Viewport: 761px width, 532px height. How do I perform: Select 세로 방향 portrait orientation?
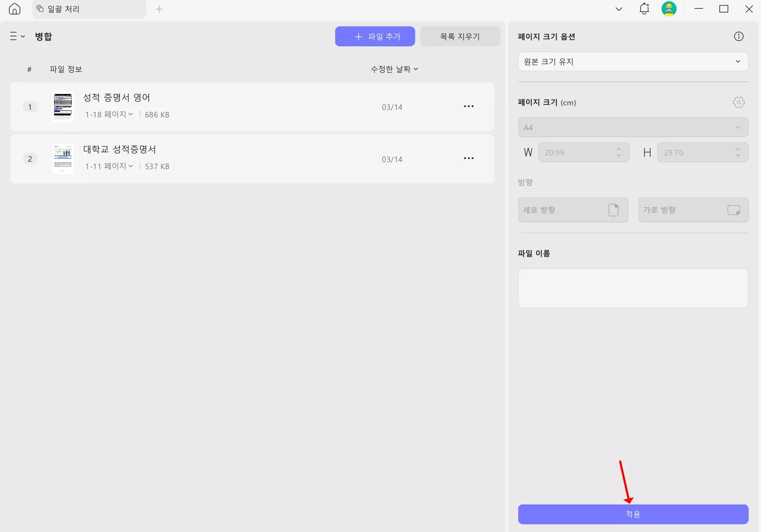click(x=573, y=210)
